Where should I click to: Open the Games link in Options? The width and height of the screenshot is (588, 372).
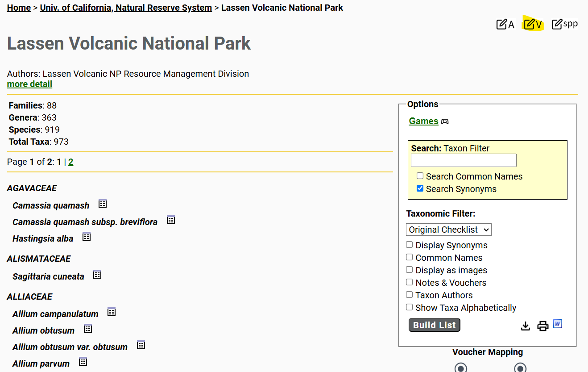point(423,121)
